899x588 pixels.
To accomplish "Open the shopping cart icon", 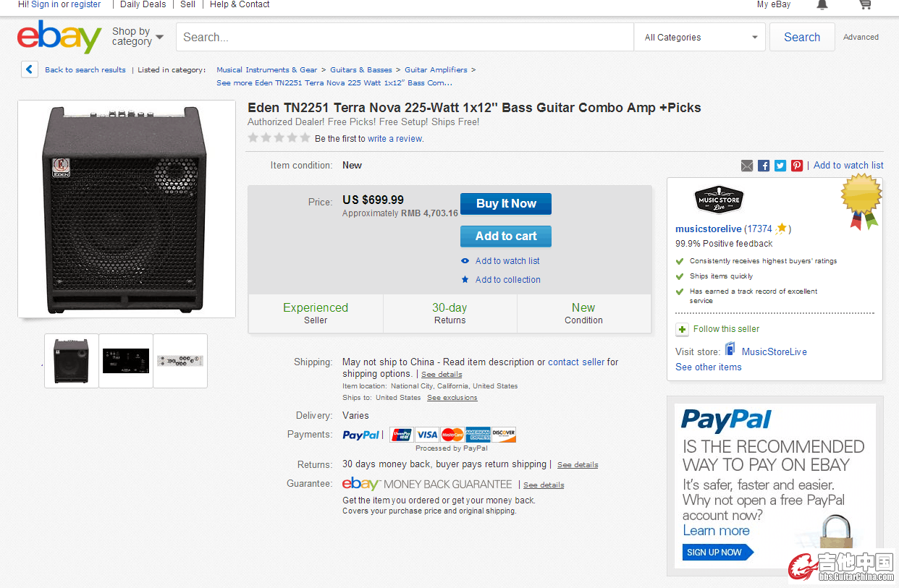I will click(x=864, y=5).
